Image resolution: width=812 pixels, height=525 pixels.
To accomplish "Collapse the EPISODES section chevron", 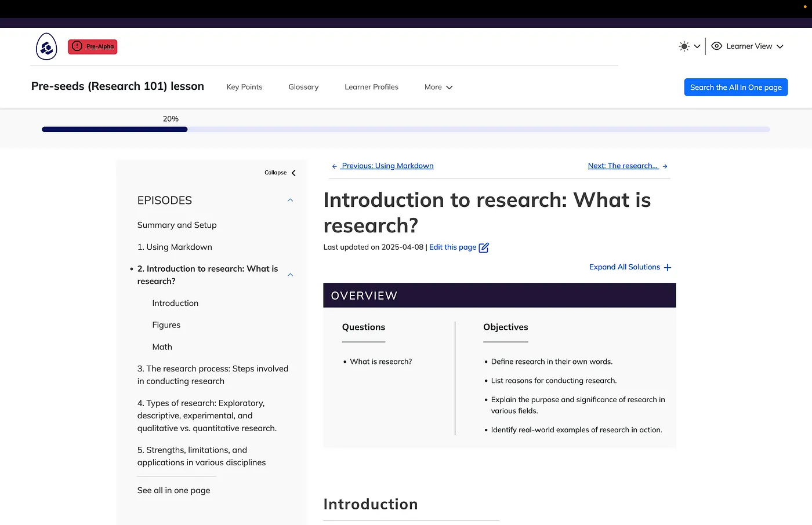I will click(x=290, y=200).
